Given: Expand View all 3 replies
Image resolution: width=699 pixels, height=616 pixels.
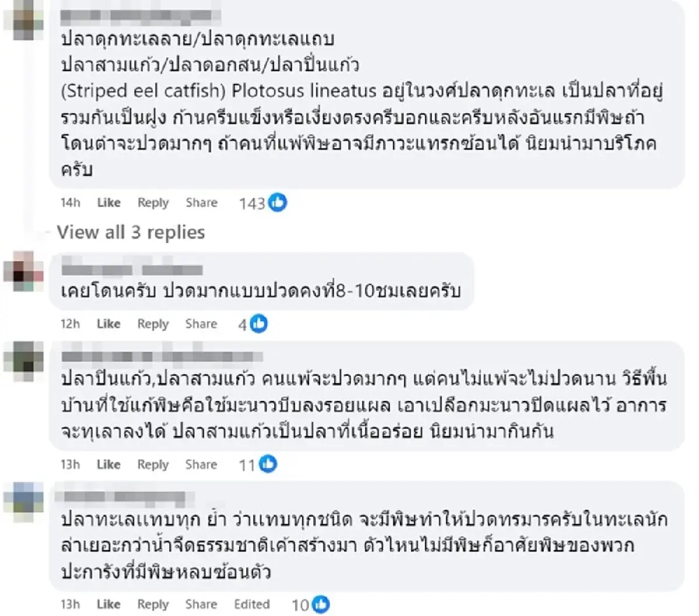Looking at the screenshot, I should (130, 232).
